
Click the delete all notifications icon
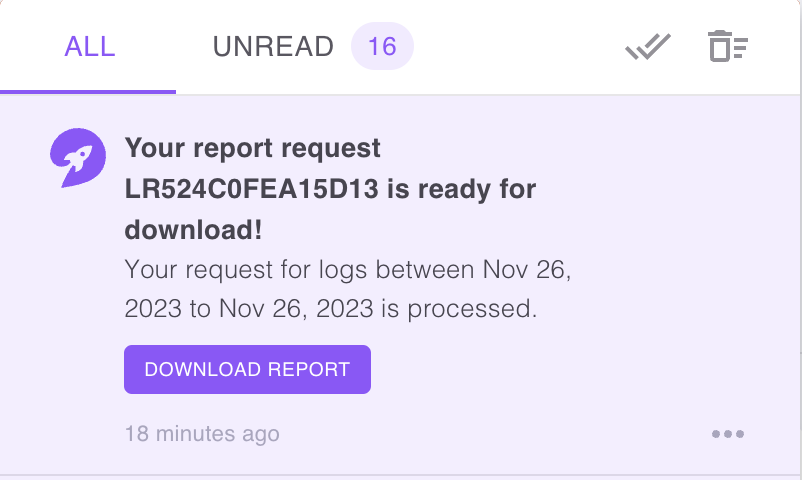coord(728,47)
